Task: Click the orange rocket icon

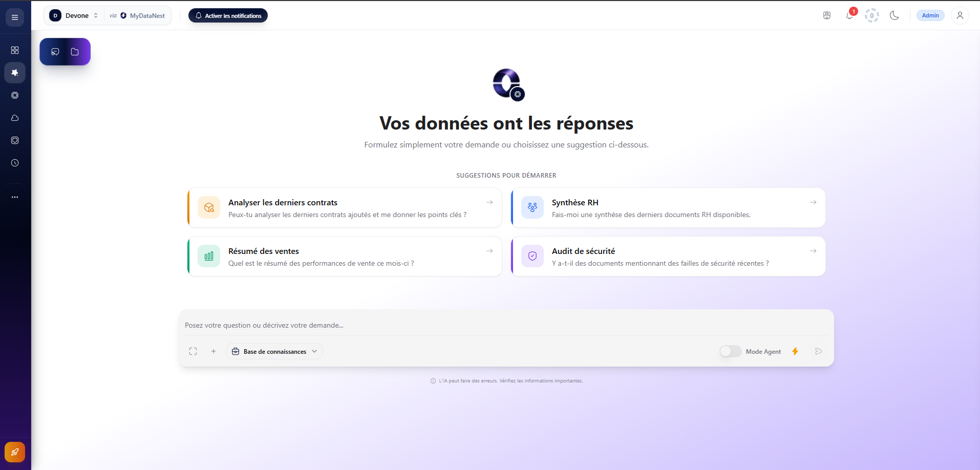Action: click(15, 452)
